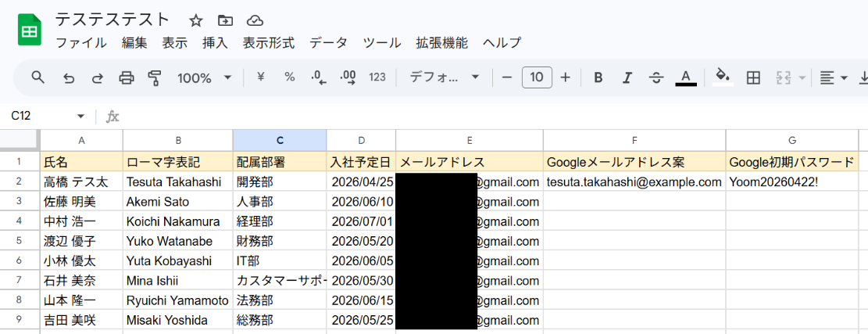Open the ツール menu
The image size is (868, 334).
[382, 43]
